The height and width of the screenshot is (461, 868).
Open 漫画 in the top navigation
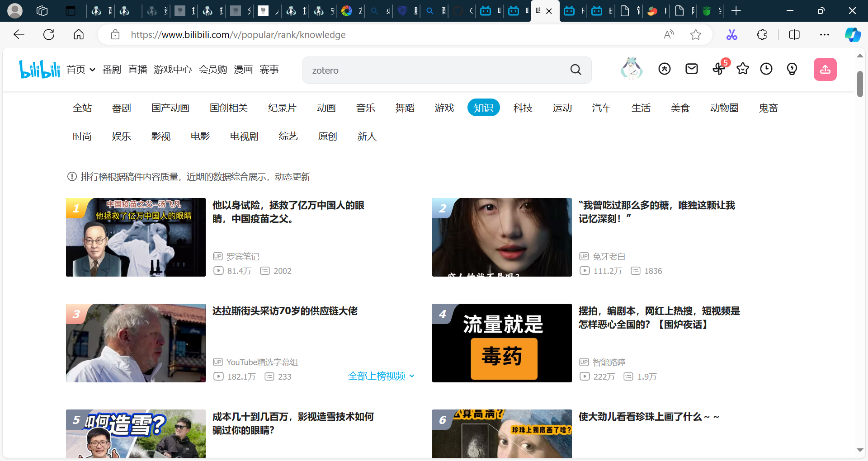[243, 69]
